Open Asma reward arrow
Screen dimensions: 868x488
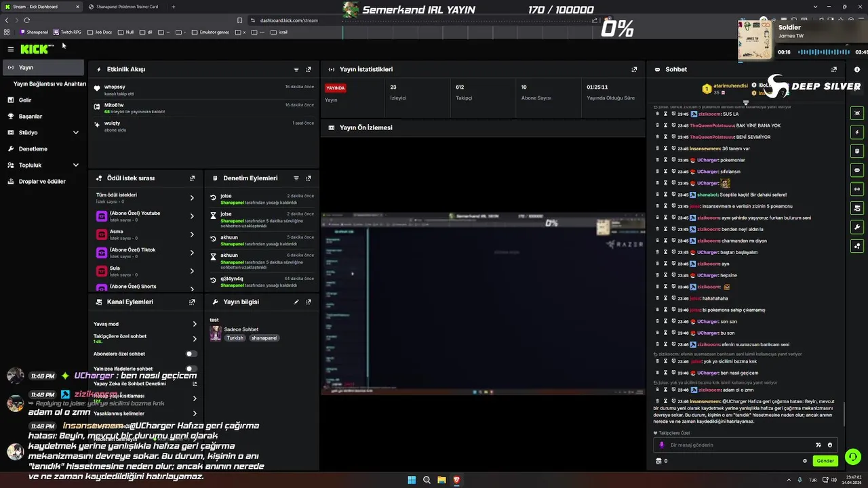tap(192, 235)
